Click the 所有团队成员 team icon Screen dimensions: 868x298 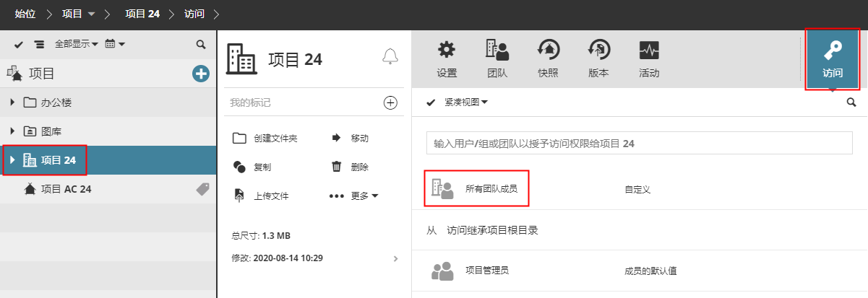click(442, 189)
